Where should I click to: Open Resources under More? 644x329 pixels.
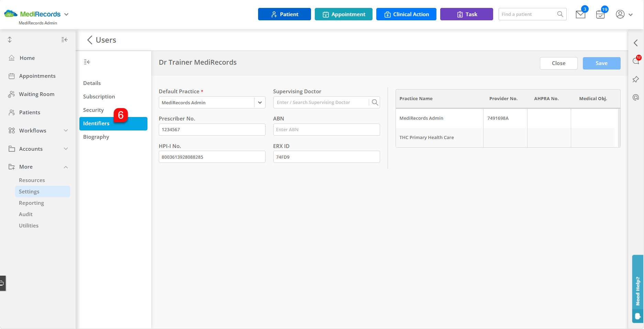[x=32, y=180]
